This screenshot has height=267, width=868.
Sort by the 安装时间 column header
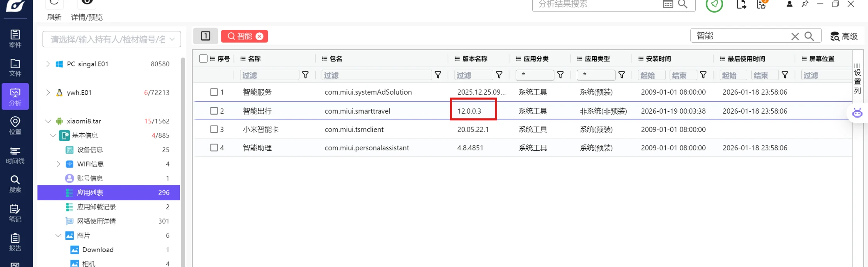pyautogui.click(x=658, y=59)
